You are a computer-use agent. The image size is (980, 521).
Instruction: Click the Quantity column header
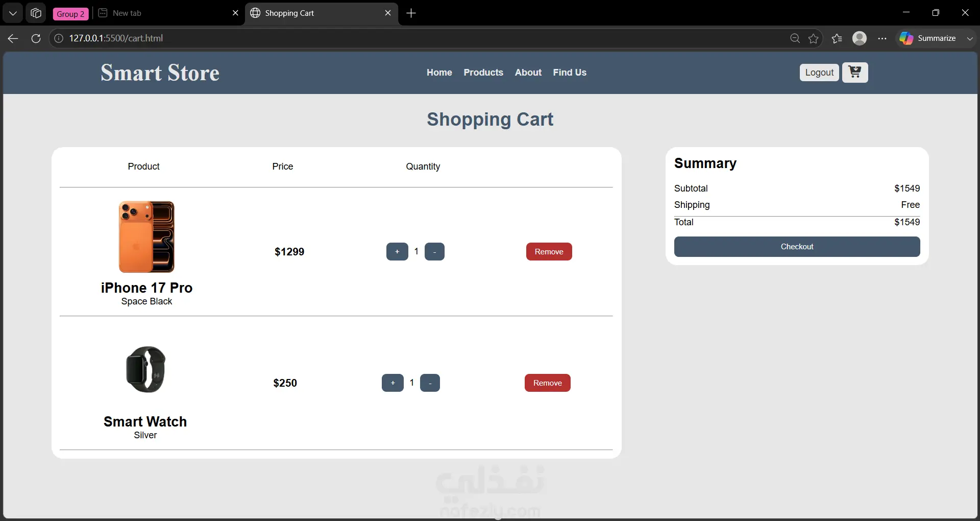pos(423,167)
